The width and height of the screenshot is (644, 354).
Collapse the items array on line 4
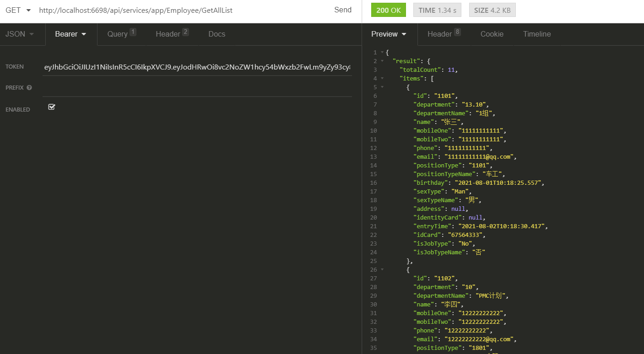(x=382, y=78)
